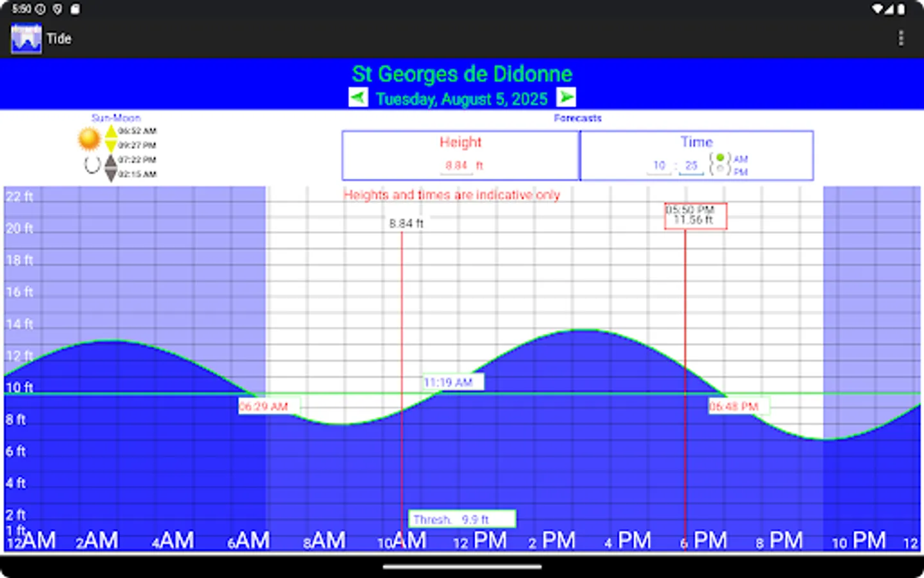Click the Thresh. 9.9 ft threshold control
The height and width of the screenshot is (578, 924).
[x=462, y=519]
